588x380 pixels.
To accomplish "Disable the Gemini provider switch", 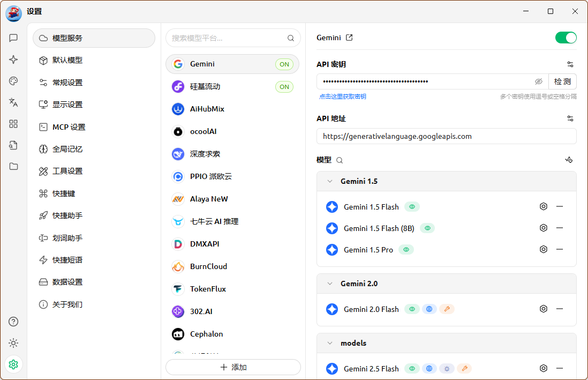I will [x=566, y=38].
